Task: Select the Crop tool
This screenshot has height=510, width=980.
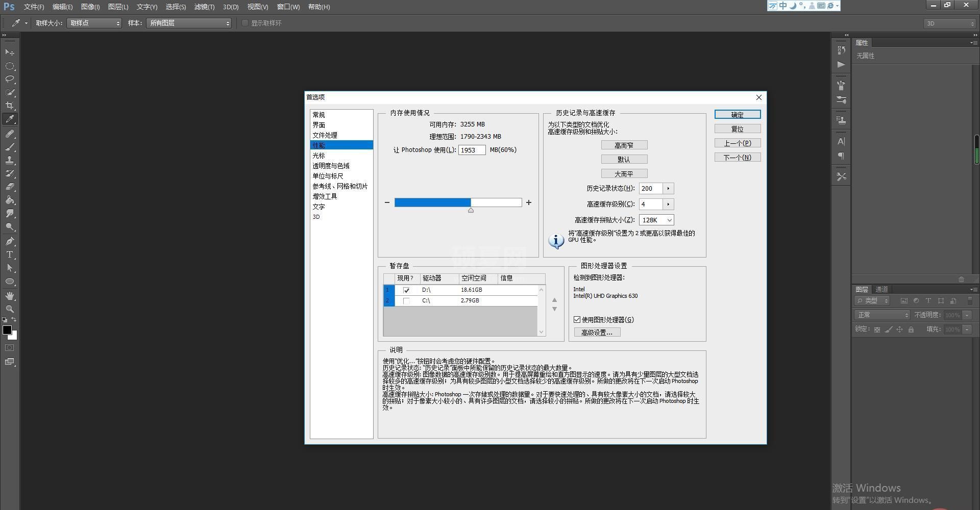Action: tap(10, 106)
